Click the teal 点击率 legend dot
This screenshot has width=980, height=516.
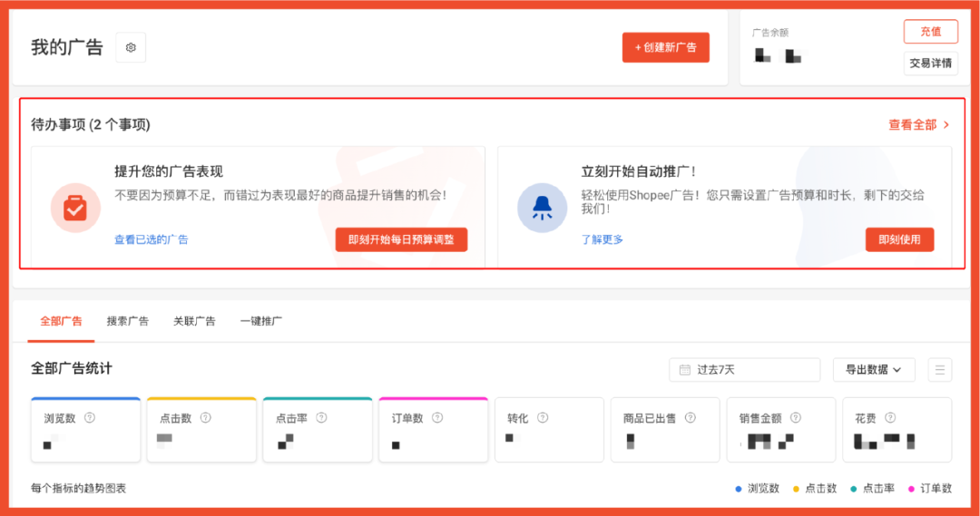[854, 489]
